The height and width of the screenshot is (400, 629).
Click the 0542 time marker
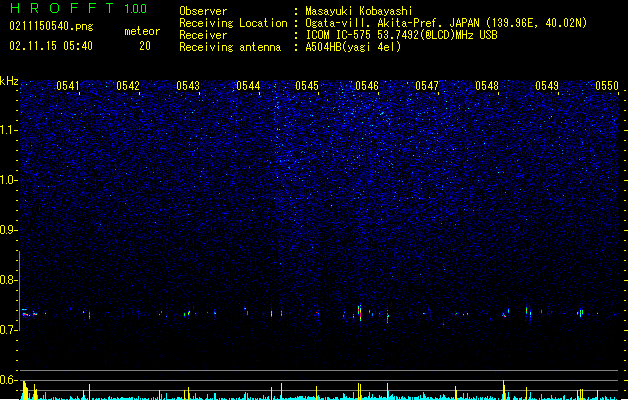pyautogui.click(x=128, y=85)
